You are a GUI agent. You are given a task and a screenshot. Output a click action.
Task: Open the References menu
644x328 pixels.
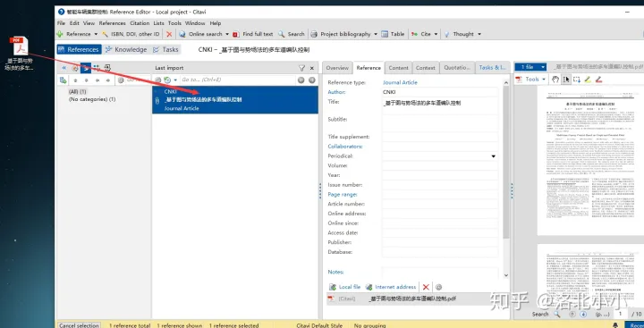click(112, 23)
